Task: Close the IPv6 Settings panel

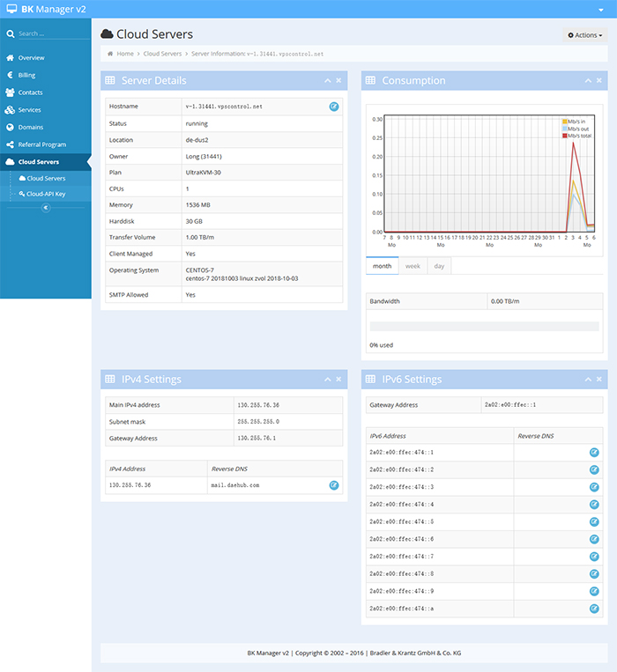Action: pos(599,380)
